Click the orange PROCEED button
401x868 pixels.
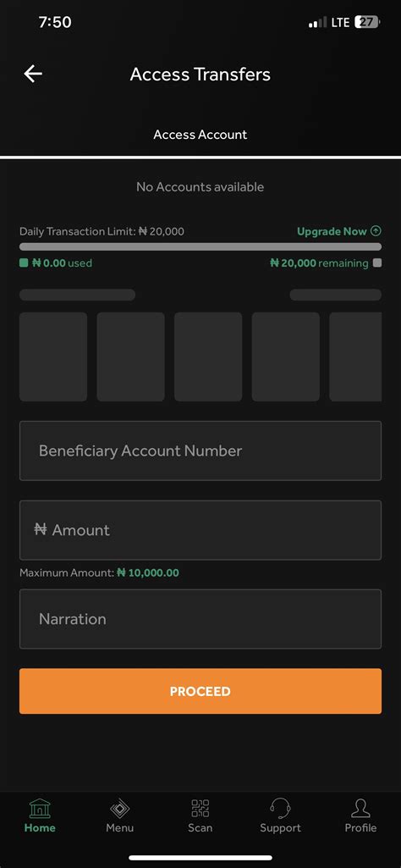pos(200,691)
